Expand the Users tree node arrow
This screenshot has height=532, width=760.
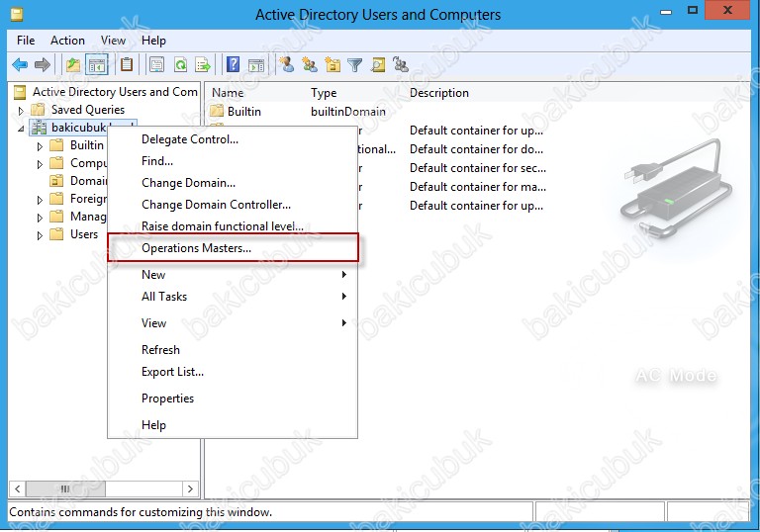pos(40,236)
